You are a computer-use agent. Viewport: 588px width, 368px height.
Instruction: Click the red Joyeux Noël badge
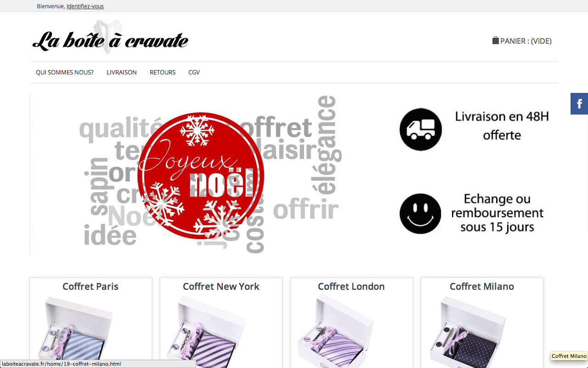click(x=201, y=176)
